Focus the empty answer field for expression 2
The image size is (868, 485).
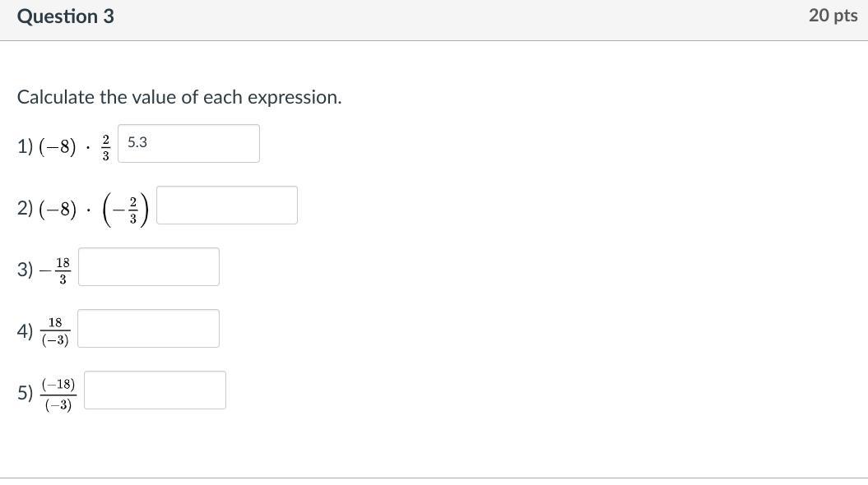point(226,205)
